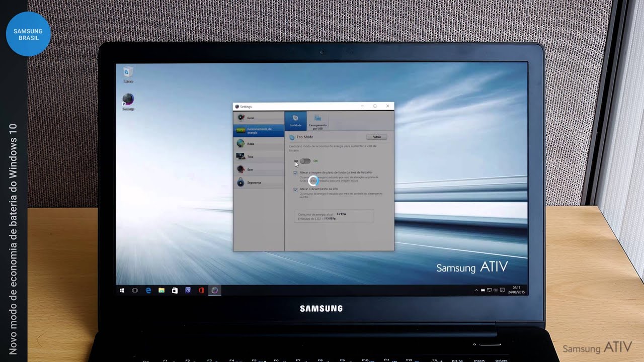Open Task View from the taskbar
644x362 pixels.
(x=135, y=290)
